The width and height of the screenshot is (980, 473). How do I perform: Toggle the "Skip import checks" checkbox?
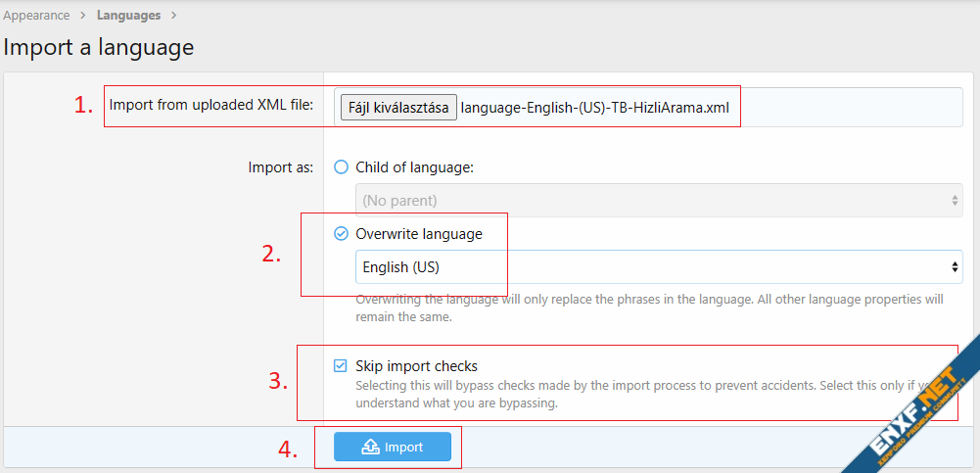(341, 366)
